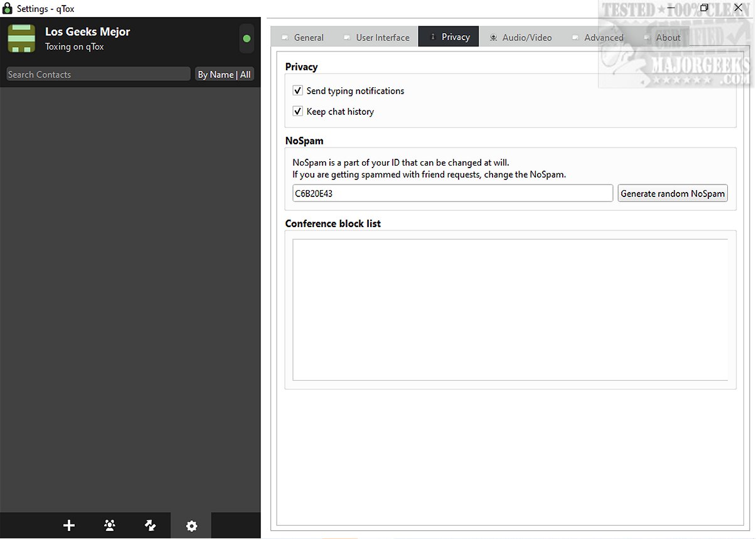756x539 pixels.
Task: Open the group chat icon
Action: coord(110,526)
